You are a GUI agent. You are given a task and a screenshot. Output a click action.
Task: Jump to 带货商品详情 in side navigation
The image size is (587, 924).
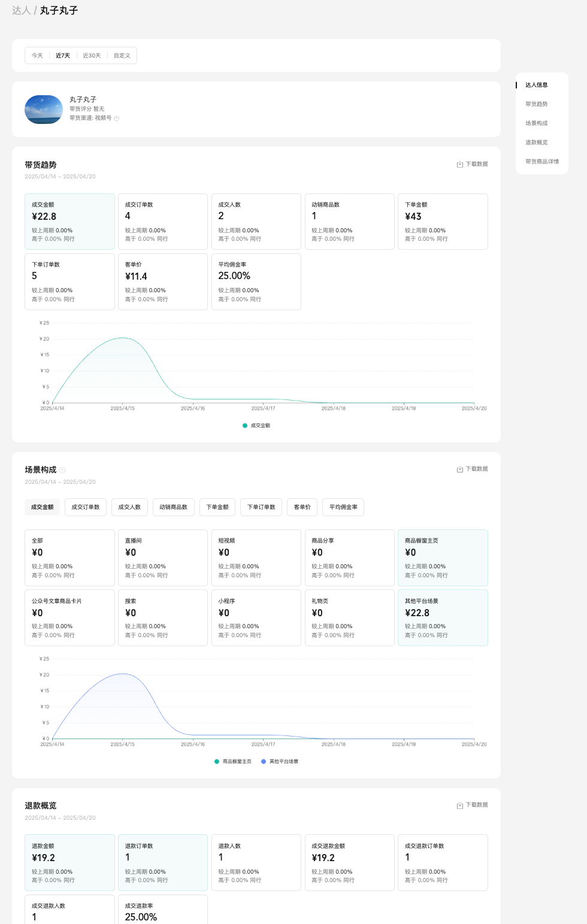tap(541, 162)
